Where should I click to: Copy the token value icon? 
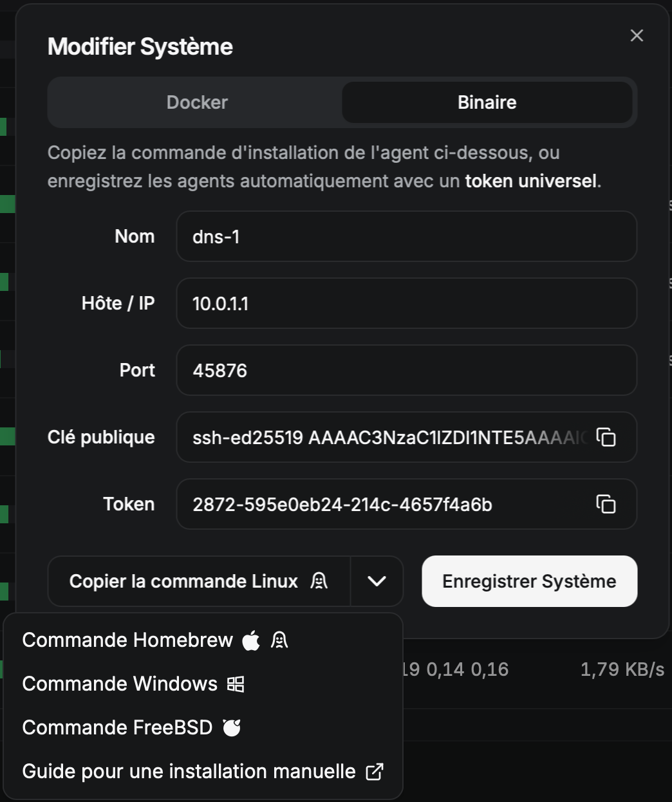pyautogui.click(x=606, y=504)
